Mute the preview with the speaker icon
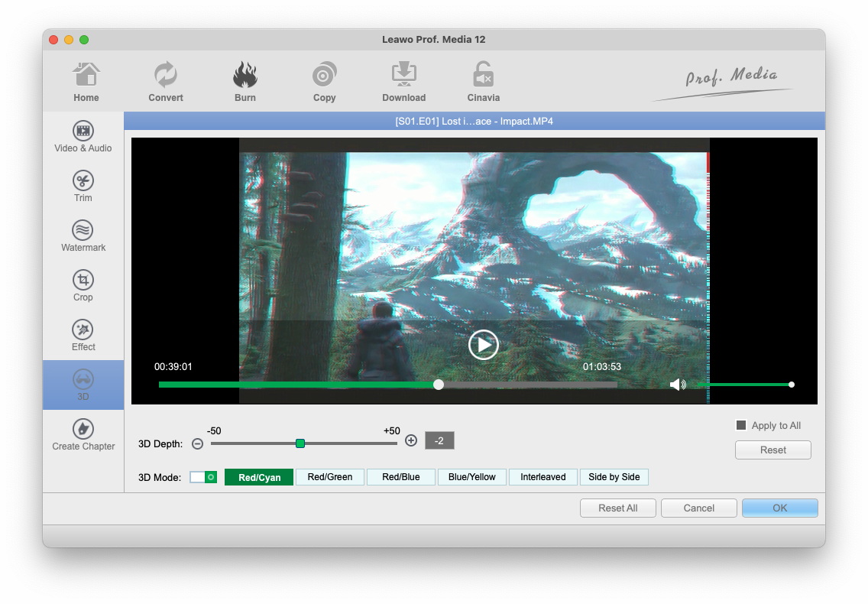868x604 pixels. pos(678,385)
